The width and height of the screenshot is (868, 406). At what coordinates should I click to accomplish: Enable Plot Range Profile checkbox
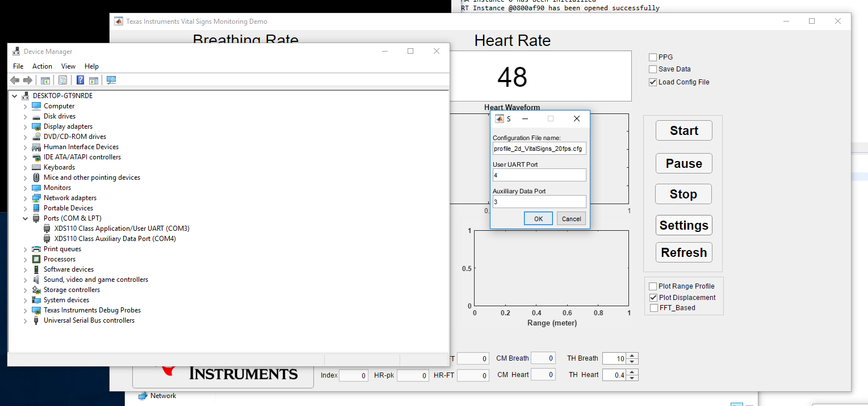(653, 286)
